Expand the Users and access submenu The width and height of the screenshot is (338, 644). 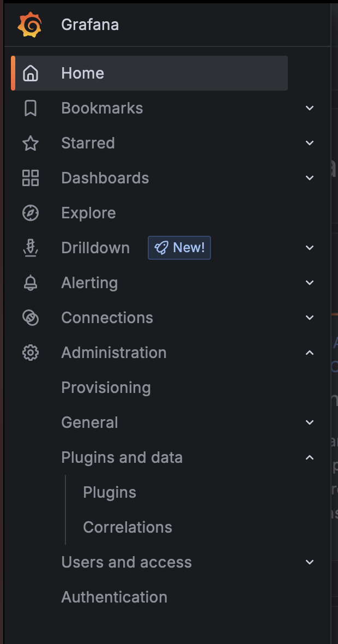pyautogui.click(x=310, y=562)
